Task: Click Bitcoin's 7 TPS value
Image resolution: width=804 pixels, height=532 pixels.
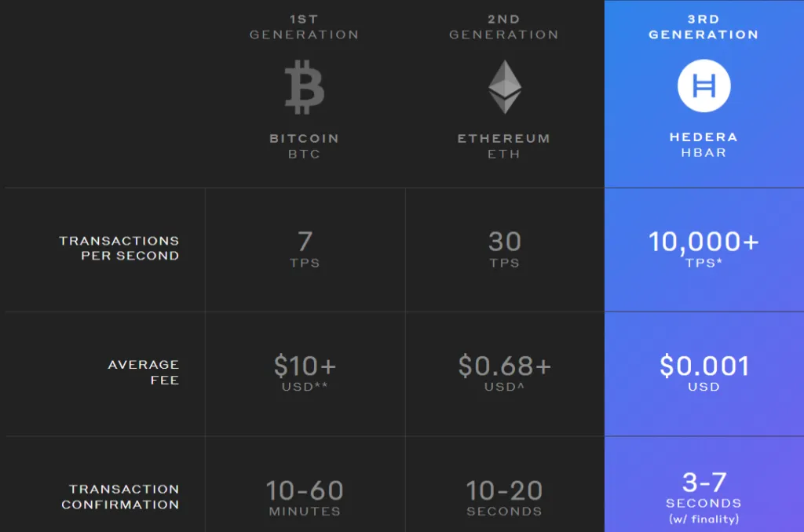Action: pos(305,248)
